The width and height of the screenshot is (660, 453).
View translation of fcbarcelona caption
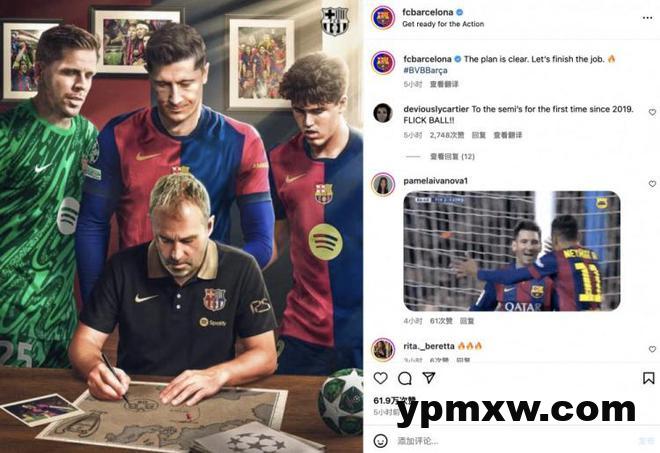click(x=444, y=84)
